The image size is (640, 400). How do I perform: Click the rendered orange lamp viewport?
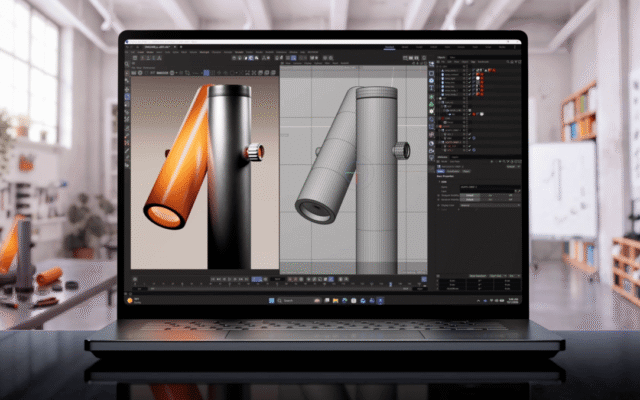click(x=204, y=173)
